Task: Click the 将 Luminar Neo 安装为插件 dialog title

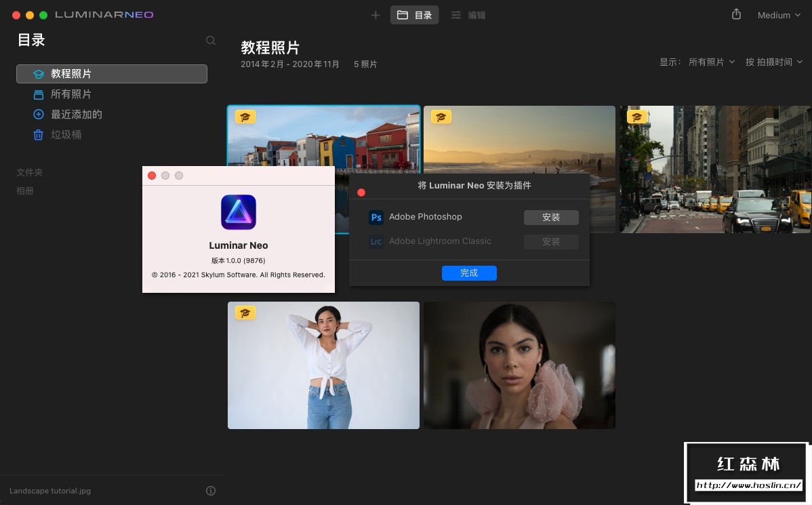Action: pyautogui.click(x=474, y=186)
